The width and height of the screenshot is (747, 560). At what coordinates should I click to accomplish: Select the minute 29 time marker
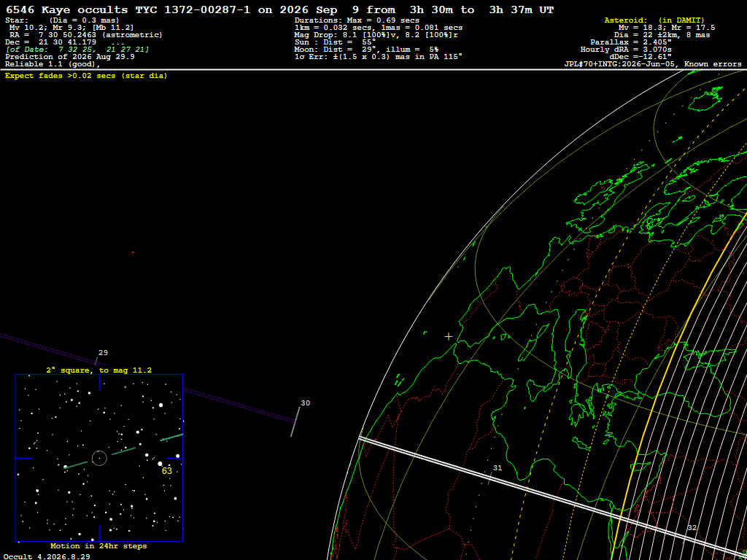[103, 353]
